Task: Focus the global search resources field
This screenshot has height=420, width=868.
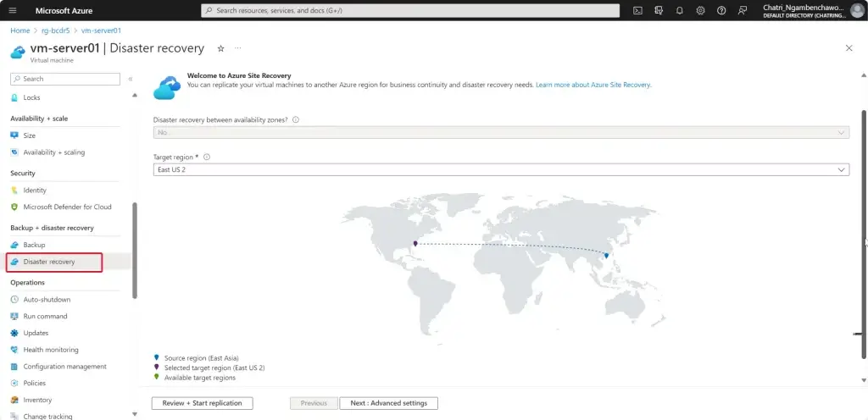Action: (x=410, y=10)
